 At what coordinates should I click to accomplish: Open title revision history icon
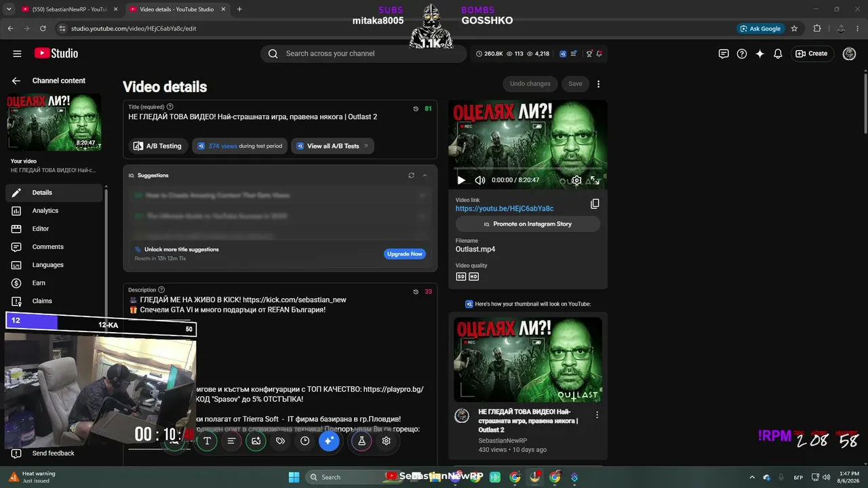click(416, 108)
